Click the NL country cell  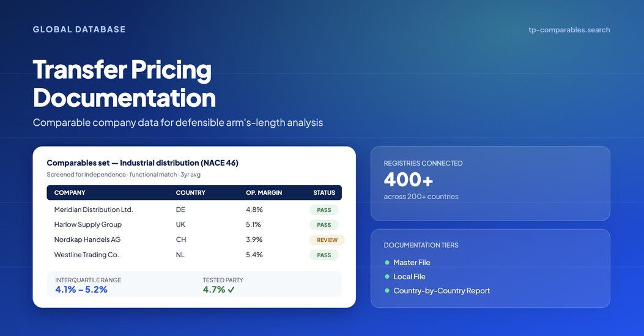pos(180,255)
